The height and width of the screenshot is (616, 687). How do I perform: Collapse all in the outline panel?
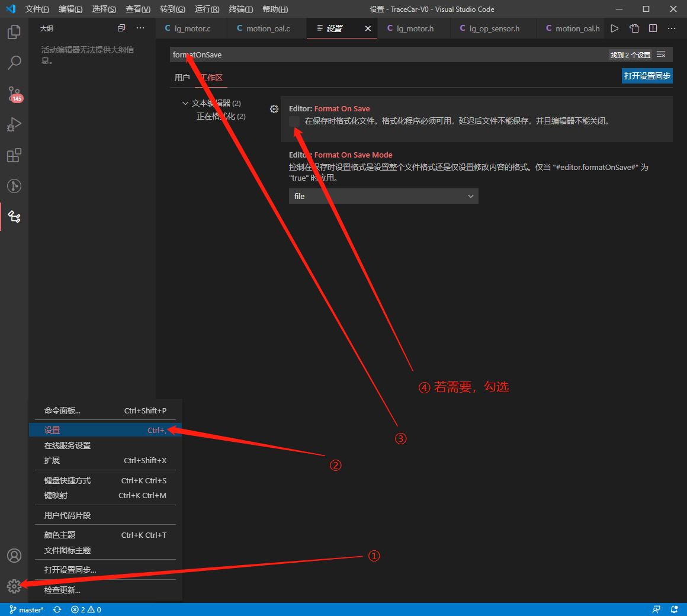(121, 28)
